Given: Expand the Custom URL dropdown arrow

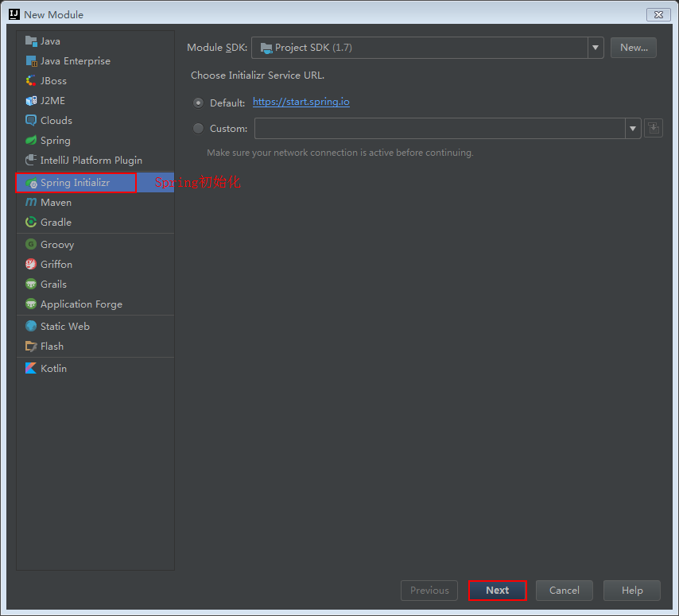Looking at the screenshot, I should coord(633,129).
